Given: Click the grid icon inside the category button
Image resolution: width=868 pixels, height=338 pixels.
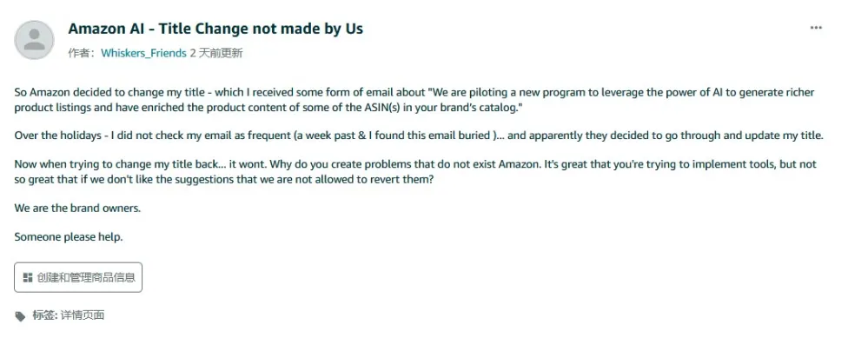Looking at the screenshot, I should [27, 277].
